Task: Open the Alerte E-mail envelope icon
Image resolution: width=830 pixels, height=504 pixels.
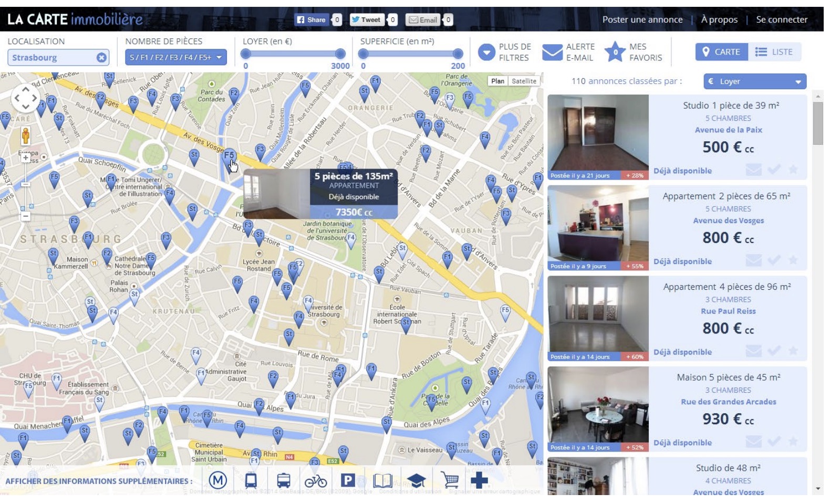Action: (553, 52)
